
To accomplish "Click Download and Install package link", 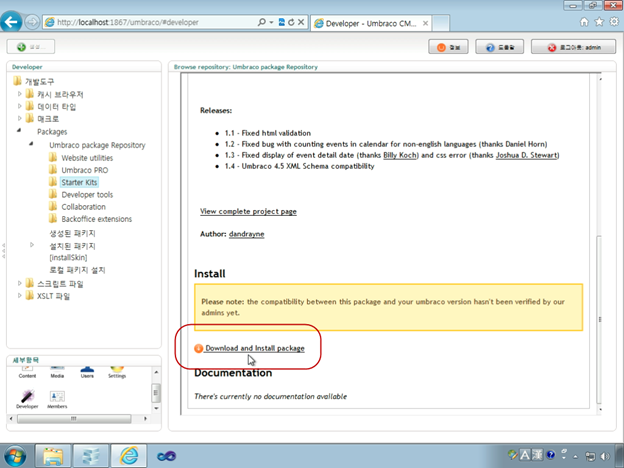I will (255, 348).
